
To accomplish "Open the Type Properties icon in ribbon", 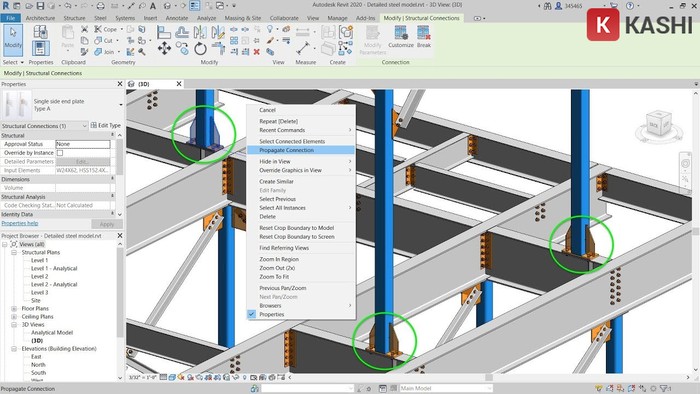I will [40, 32].
